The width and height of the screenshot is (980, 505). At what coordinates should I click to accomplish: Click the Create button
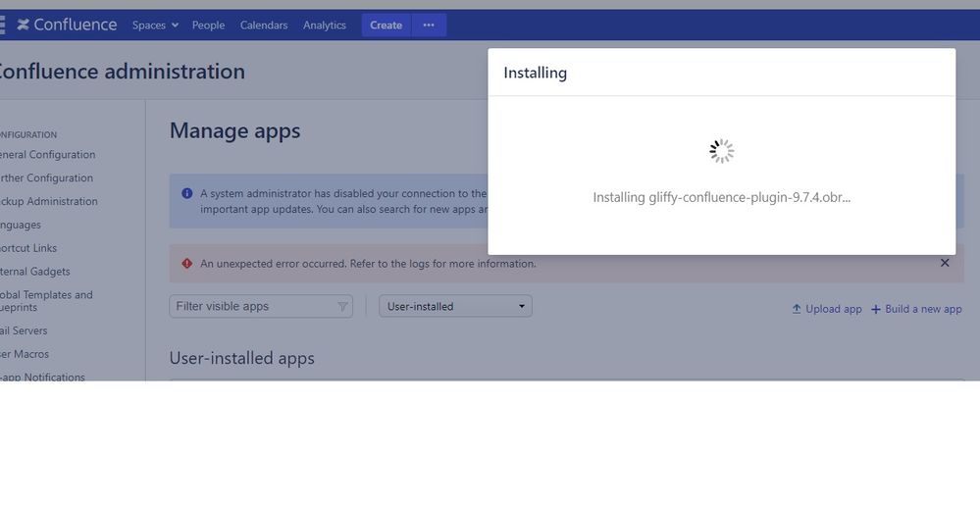click(x=386, y=25)
